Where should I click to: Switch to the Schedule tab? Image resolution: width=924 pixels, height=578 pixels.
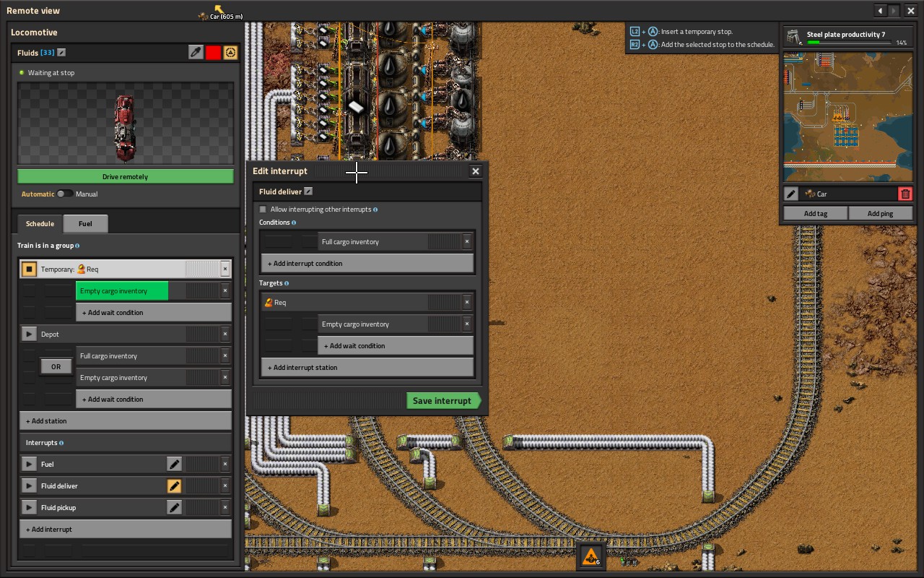click(40, 224)
